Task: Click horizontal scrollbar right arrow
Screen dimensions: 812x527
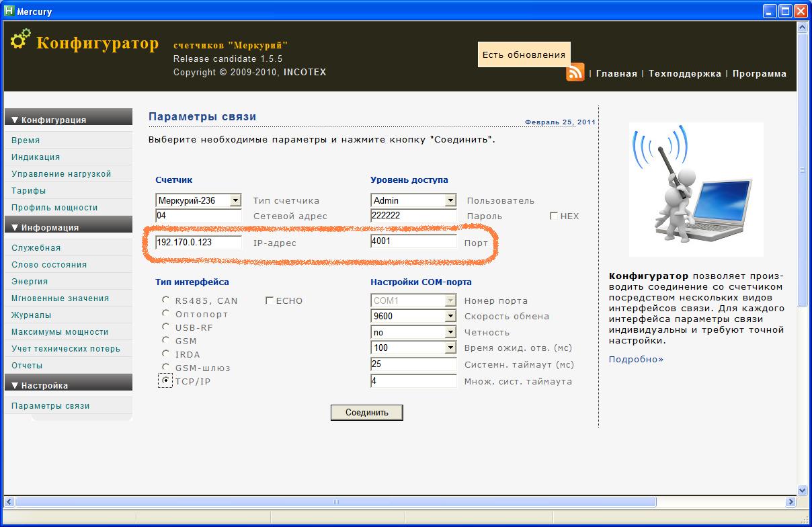Action: pyautogui.click(x=791, y=501)
